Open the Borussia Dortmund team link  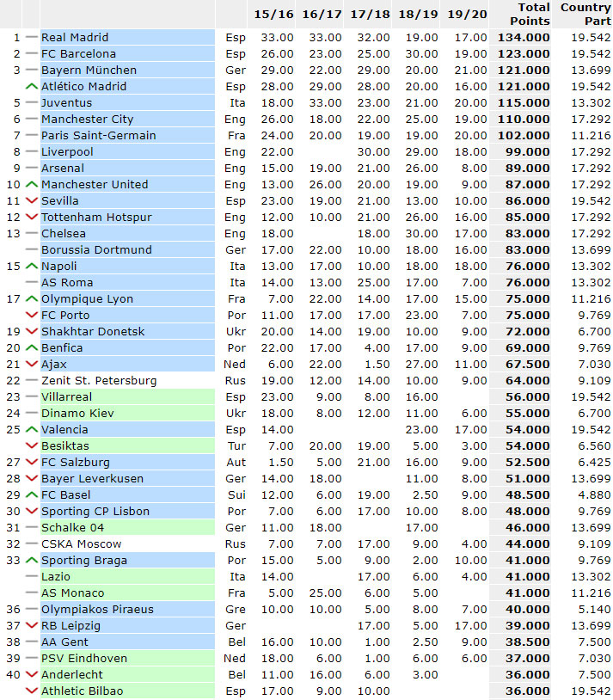coord(96,250)
